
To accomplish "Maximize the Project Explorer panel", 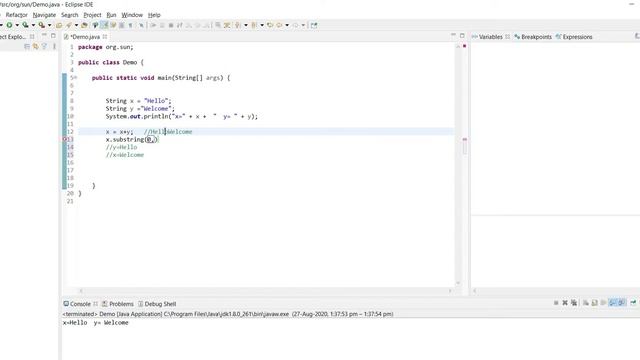I will coord(53,36).
